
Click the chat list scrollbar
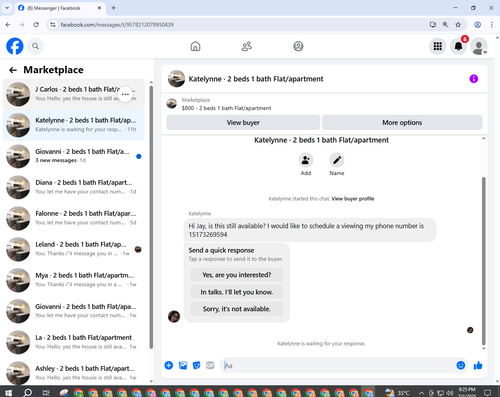pos(151,217)
